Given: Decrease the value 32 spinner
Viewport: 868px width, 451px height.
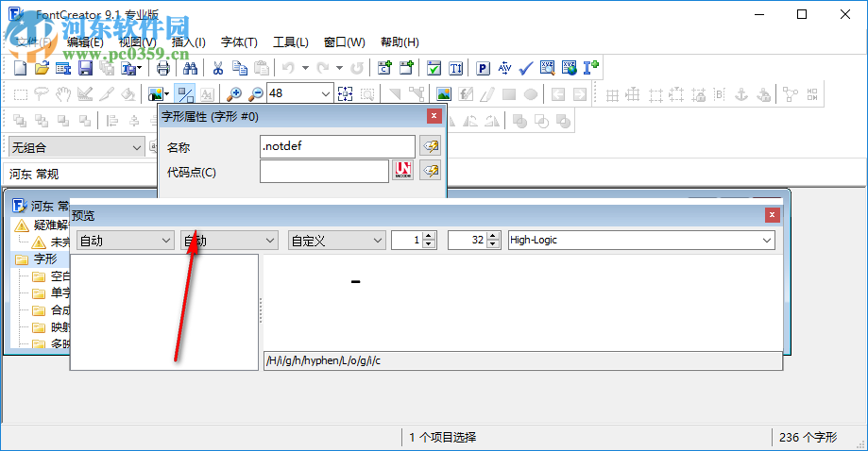Looking at the screenshot, I should 493,244.
